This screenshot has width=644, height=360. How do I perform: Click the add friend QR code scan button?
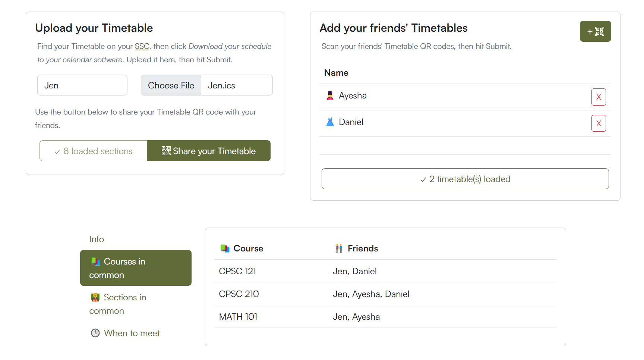point(595,31)
